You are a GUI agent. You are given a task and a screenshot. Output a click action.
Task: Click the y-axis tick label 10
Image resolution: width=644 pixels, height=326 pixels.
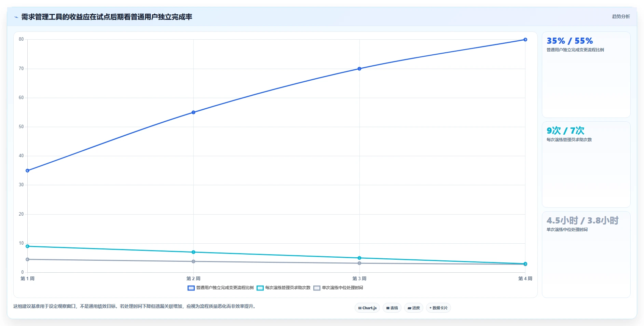pyautogui.click(x=21, y=243)
